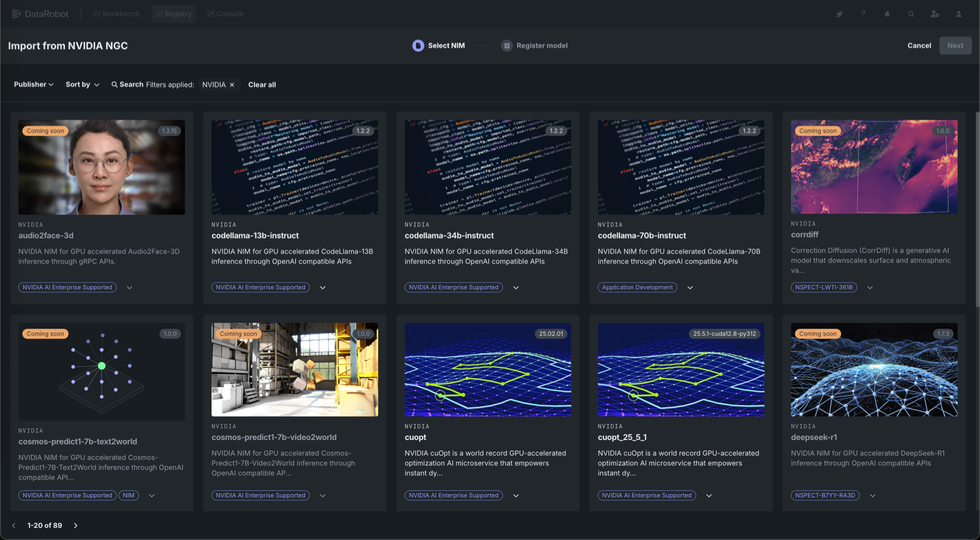Image resolution: width=980 pixels, height=540 pixels.
Task: Click the search magnifier in top bar
Action: pyautogui.click(x=910, y=14)
